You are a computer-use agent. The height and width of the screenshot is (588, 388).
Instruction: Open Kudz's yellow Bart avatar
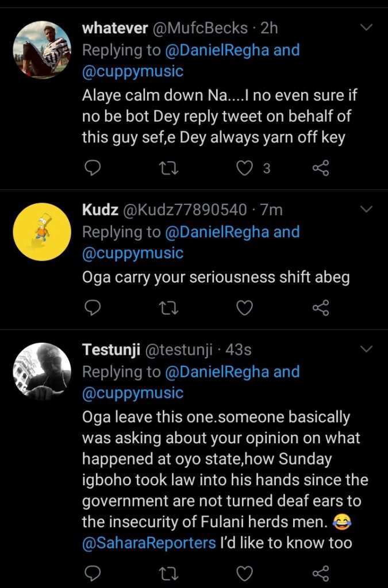tap(41, 232)
